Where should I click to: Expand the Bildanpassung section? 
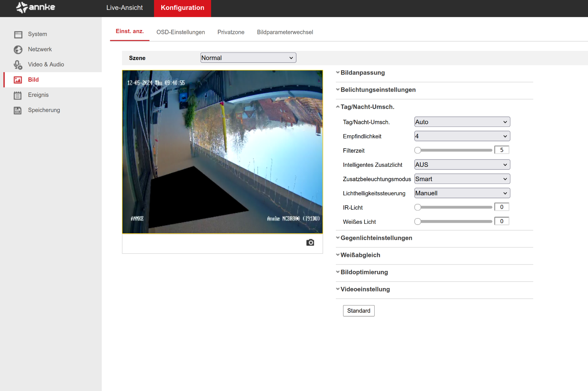tap(362, 73)
